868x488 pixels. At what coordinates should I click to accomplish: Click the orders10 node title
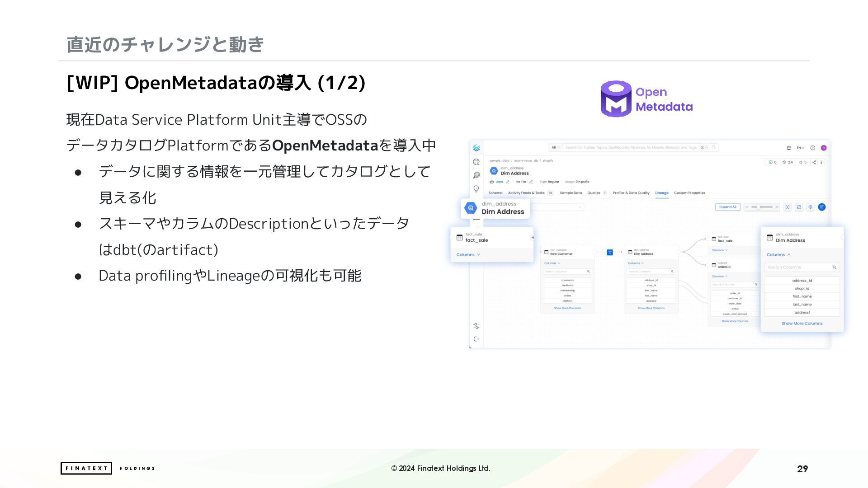(724, 267)
